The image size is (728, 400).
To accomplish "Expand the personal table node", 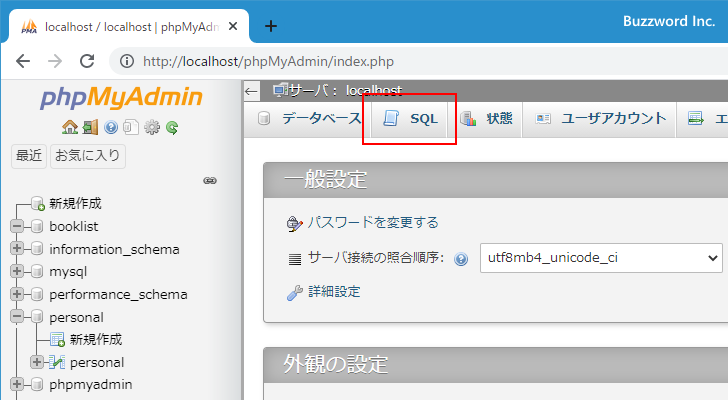I will click(37, 362).
